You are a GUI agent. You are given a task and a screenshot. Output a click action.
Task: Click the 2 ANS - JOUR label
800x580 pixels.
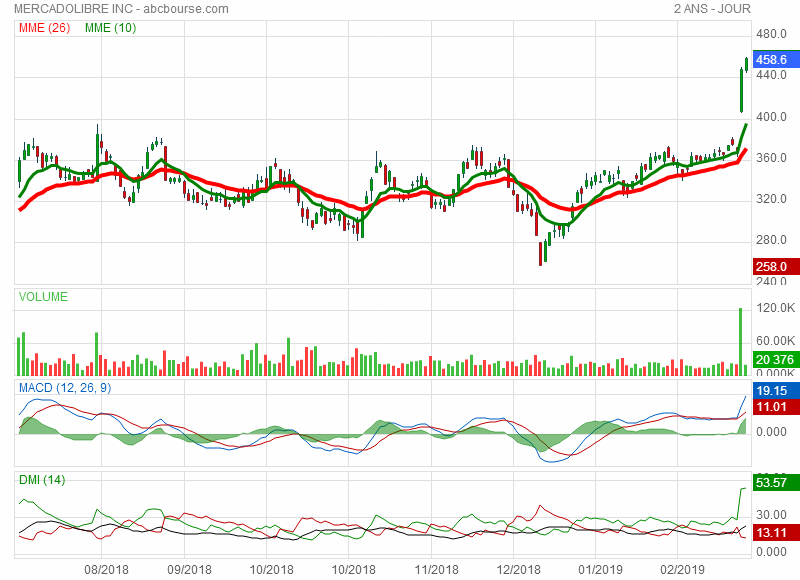(712, 9)
